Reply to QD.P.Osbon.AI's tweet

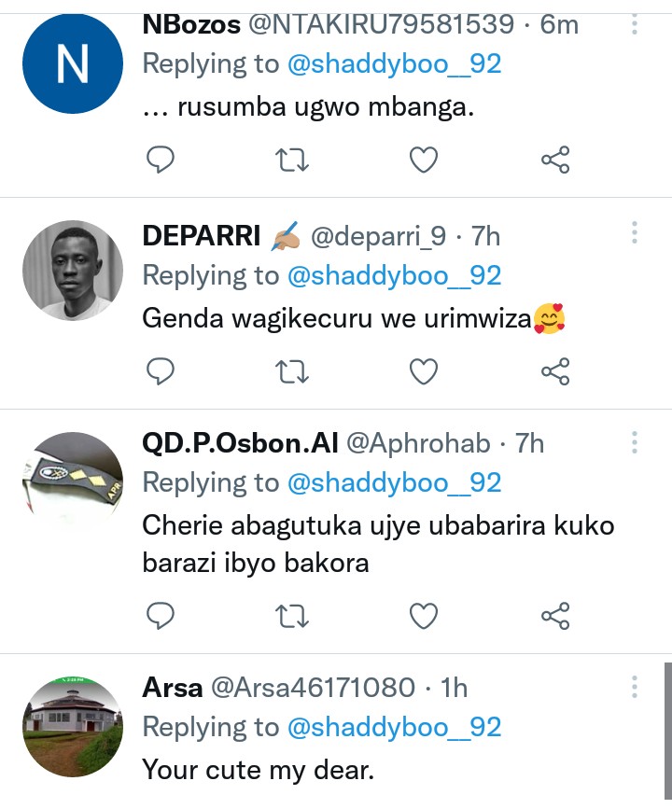[x=161, y=616]
